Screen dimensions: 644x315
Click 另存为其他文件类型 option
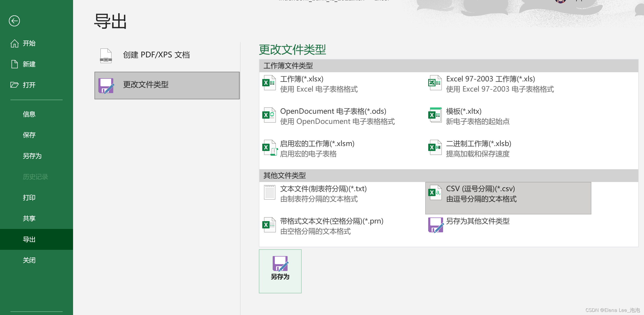478,221
